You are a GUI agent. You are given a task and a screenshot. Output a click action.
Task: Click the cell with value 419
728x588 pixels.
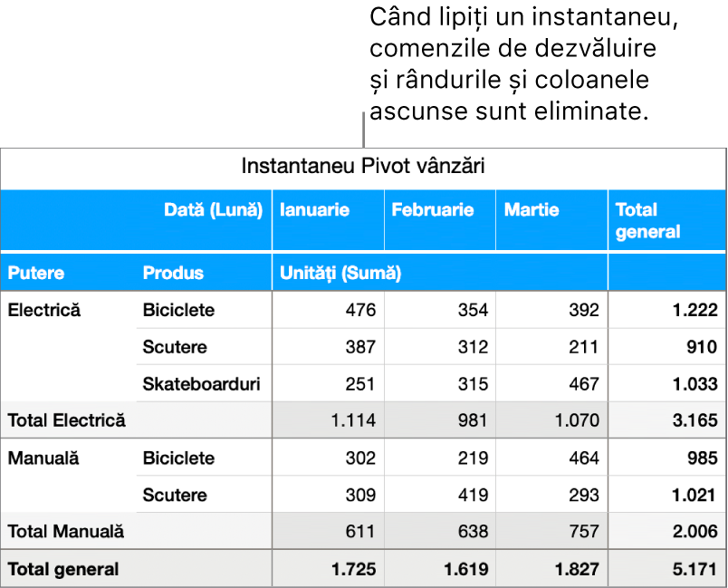[472, 495]
